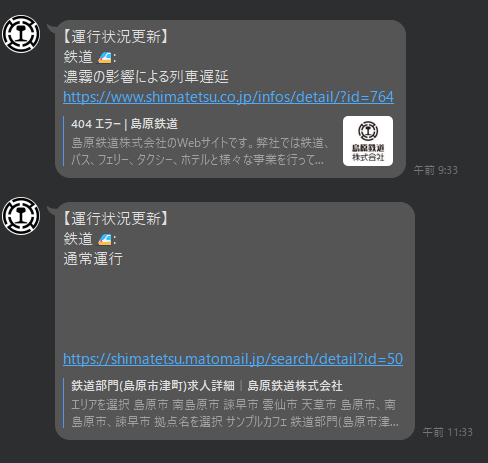Click the 午前 11:33 timestamp

point(447,432)
